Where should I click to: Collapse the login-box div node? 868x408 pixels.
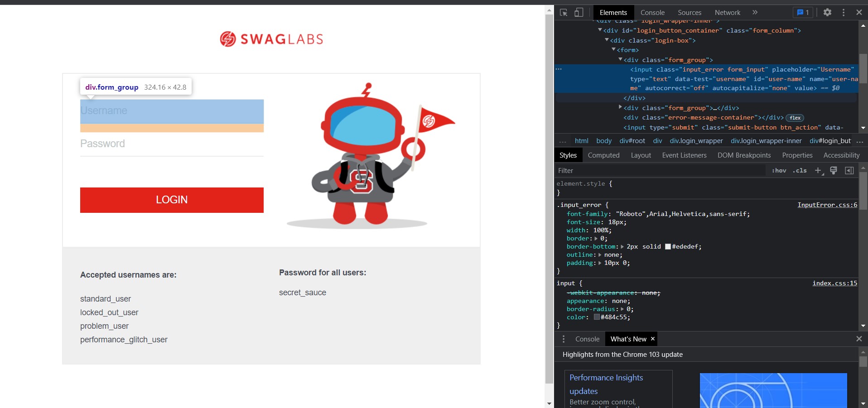(x=607, y=40)
